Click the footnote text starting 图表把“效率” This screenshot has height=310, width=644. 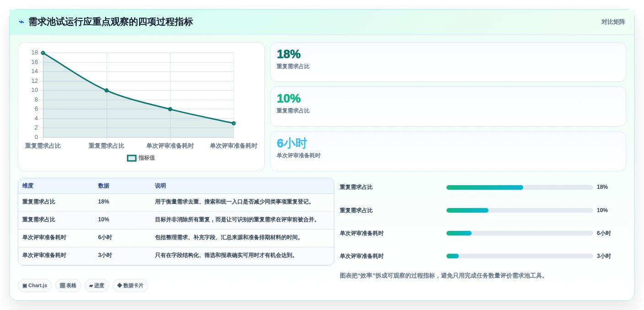click(x=444, y=276)
